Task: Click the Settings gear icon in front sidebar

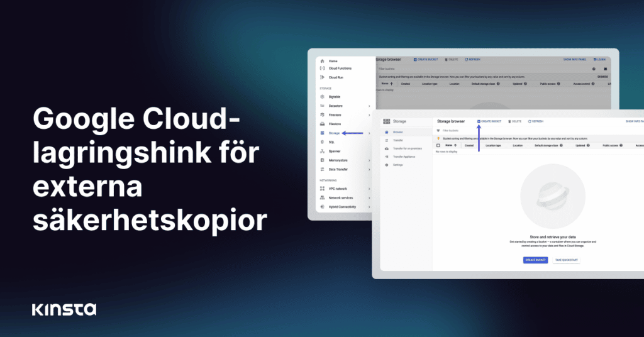Action: point(387,165)
